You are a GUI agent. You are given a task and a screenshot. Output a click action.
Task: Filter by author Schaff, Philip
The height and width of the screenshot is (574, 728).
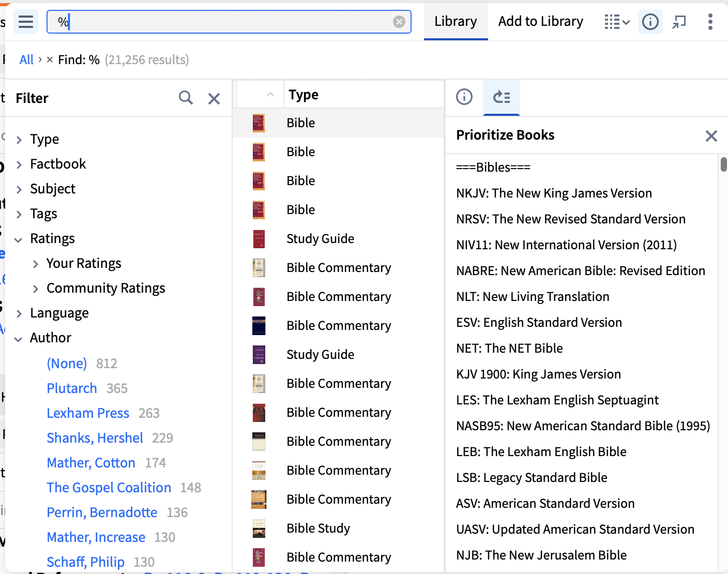pos(85,562)
